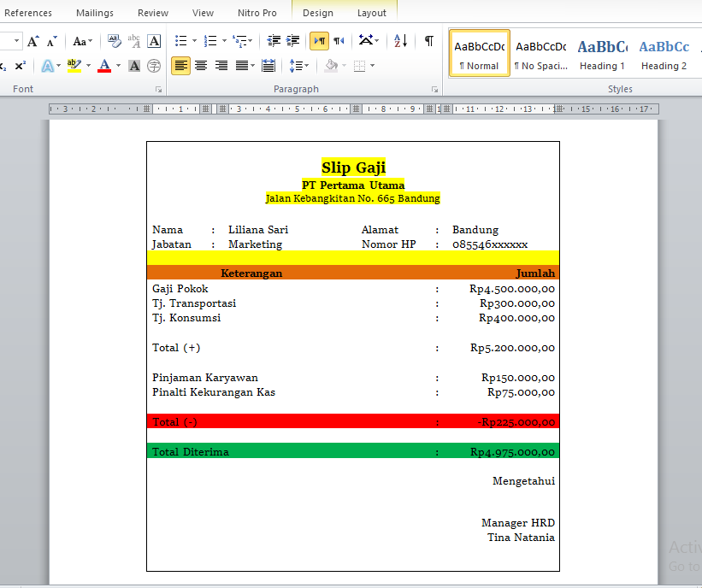702x588 pixels.
Task: Click the Grow Font icon
Action: [x=32, y=40]
